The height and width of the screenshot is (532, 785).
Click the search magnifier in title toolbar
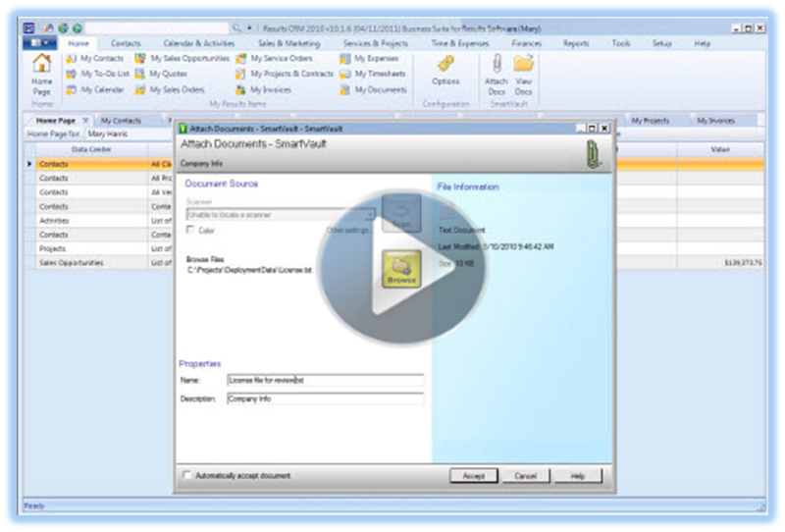tap(236, 28)
